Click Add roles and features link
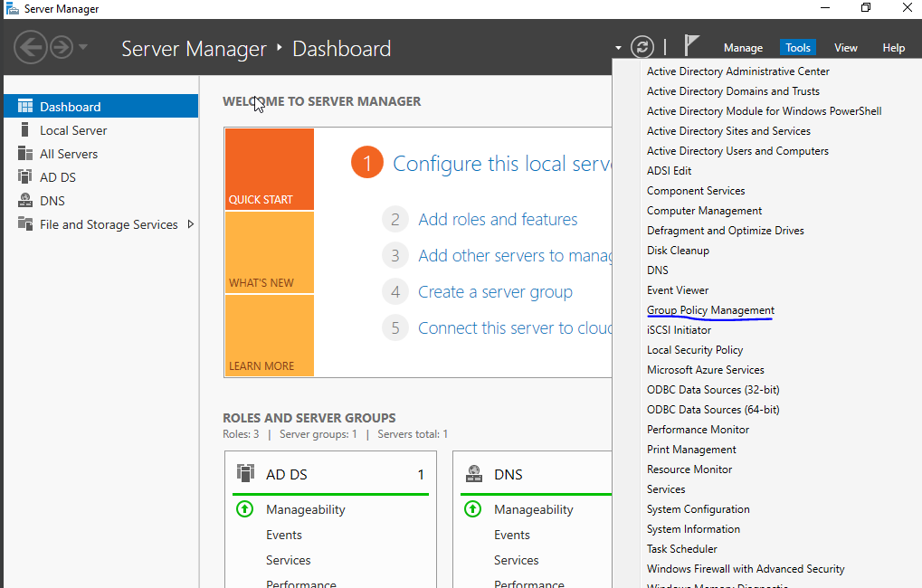Image resolution: width=922 pixels, height=588 pixels. (x=498, y=219)
